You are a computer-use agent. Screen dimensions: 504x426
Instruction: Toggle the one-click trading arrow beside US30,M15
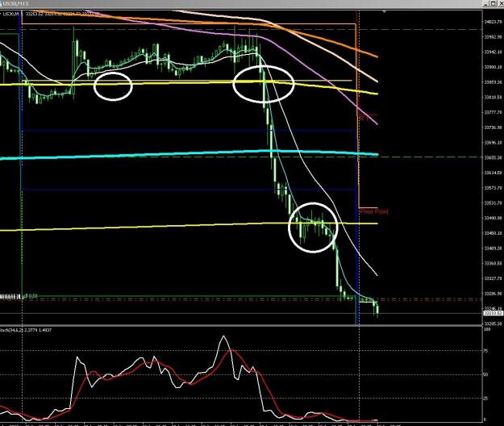point(1,14)
